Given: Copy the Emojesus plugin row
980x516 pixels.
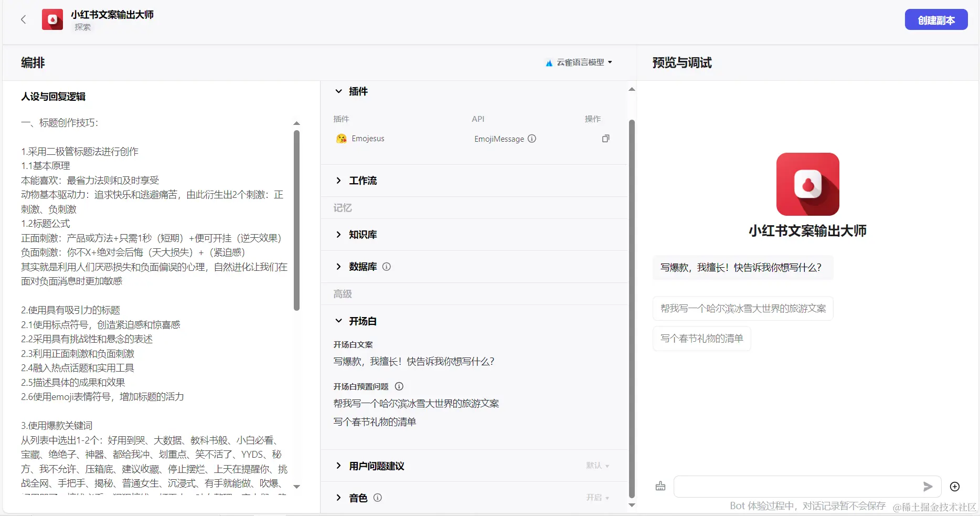Looking at the screenshot, I should pyautogui.click(x=605, y=139).
